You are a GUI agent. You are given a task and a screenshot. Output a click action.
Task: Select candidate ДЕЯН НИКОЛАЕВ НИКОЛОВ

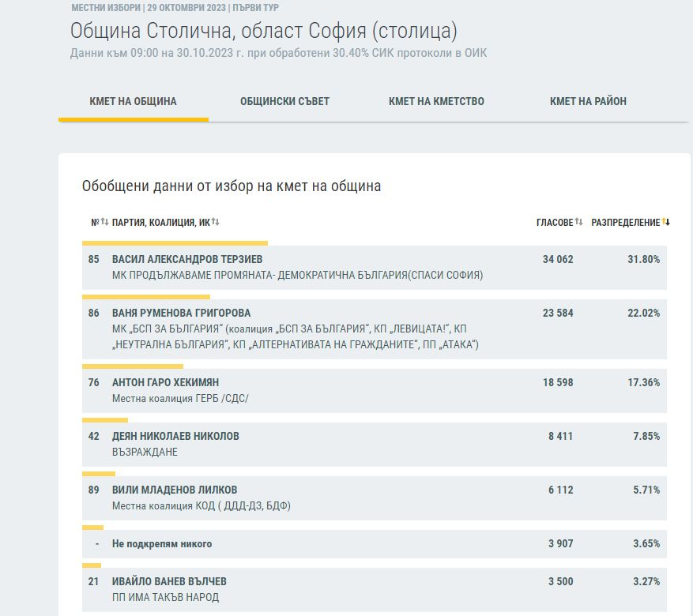175,436
